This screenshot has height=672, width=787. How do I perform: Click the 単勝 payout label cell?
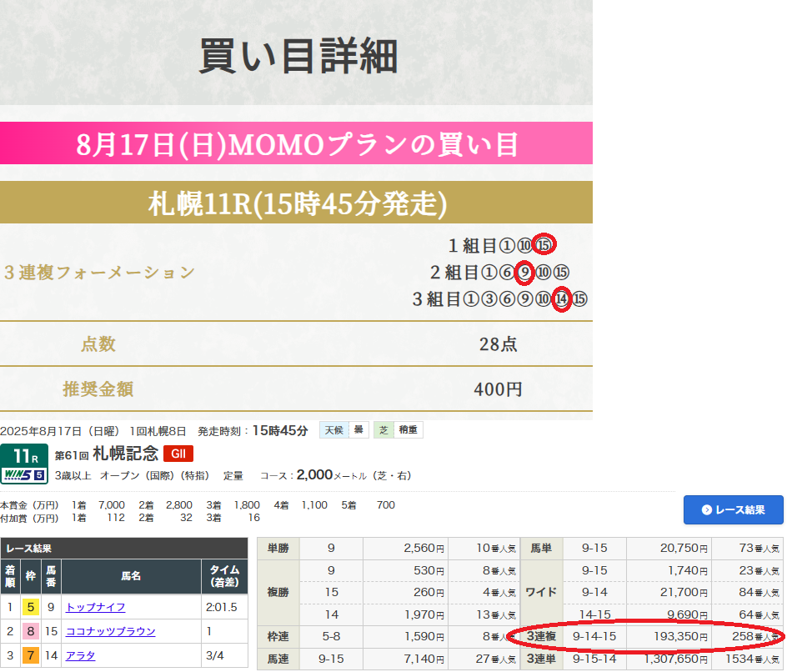(x=278, y=548)
